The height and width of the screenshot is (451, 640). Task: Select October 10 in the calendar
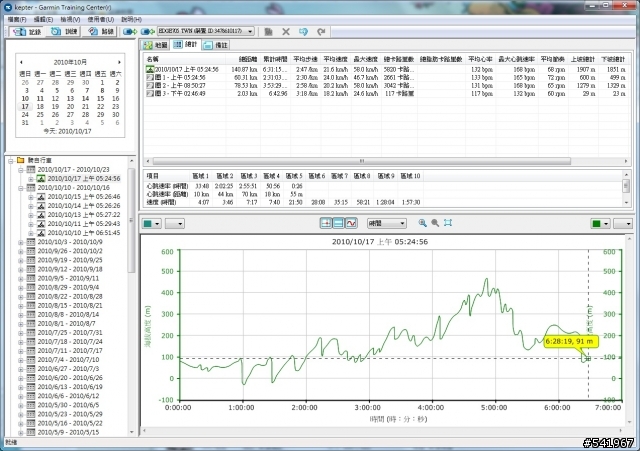coord(25,98)
